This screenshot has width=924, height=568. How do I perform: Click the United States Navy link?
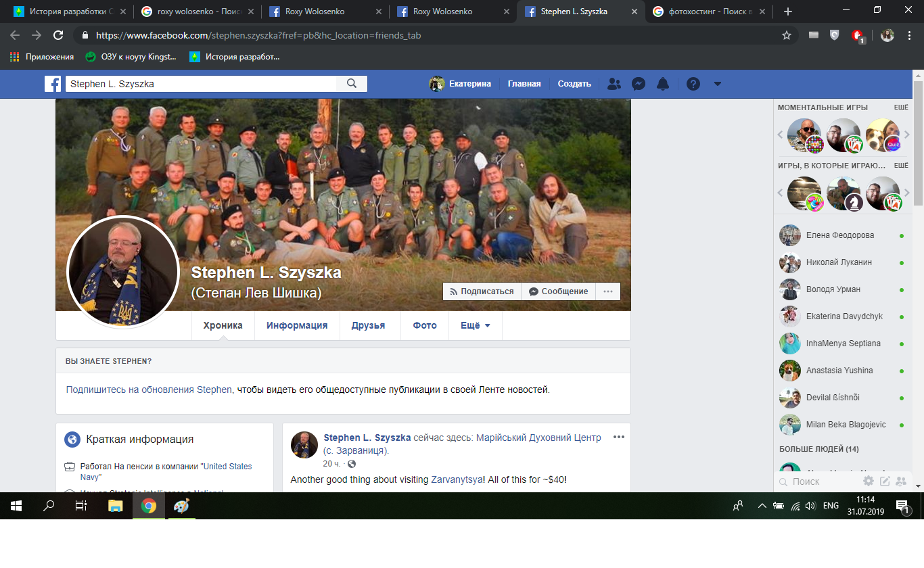click(227, 467)
